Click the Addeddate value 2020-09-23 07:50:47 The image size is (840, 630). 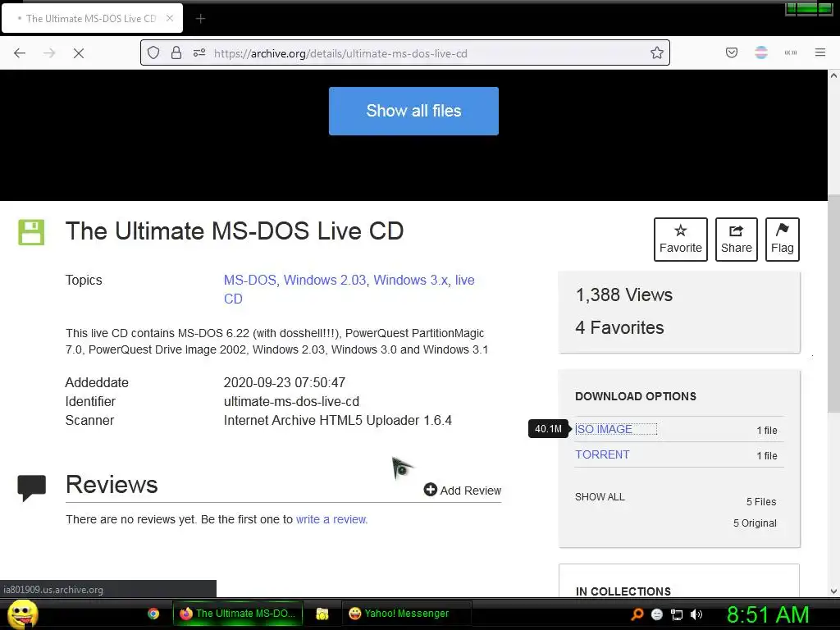pyautogui.click(x=285, y=382)
